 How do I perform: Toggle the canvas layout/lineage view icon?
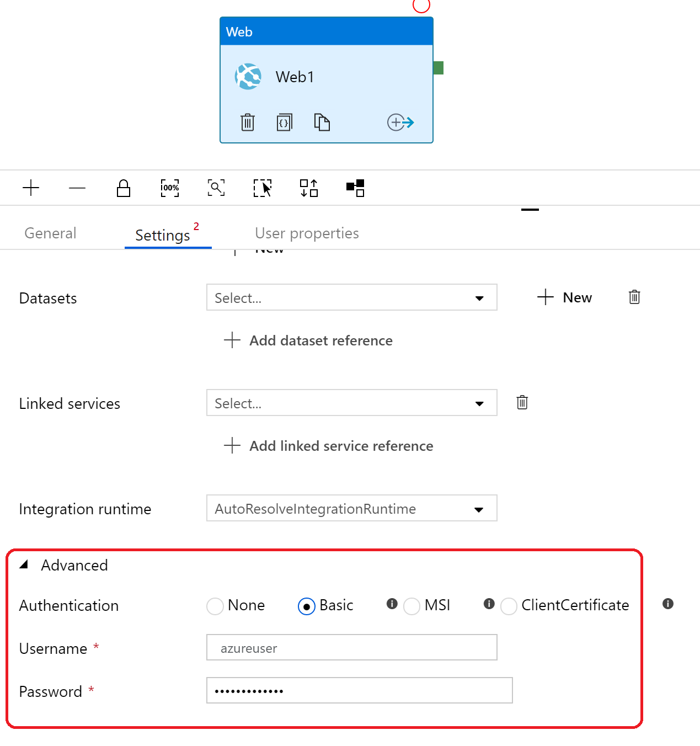355,188
